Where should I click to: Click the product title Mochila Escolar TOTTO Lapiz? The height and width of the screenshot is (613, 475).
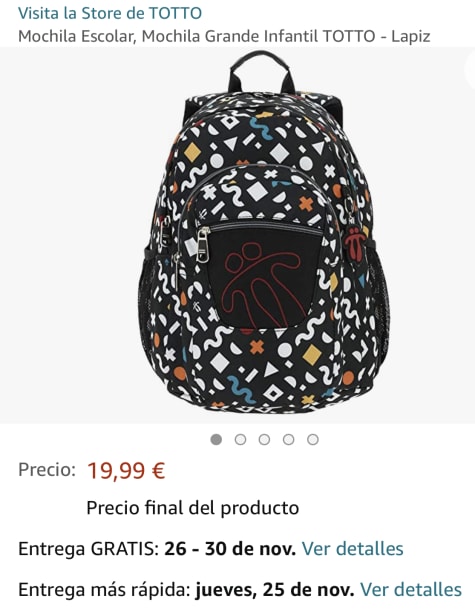[x=224, y=36]
